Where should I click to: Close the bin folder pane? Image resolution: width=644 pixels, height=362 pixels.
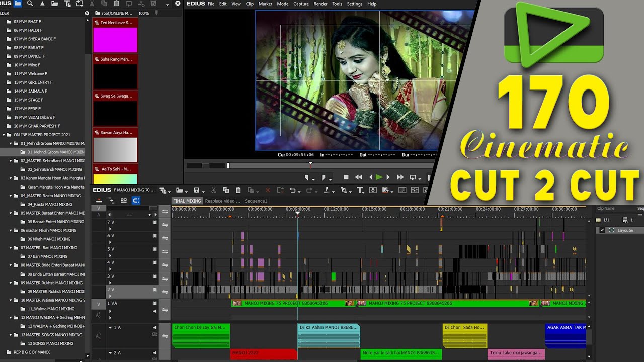click(x=87, y=13)
